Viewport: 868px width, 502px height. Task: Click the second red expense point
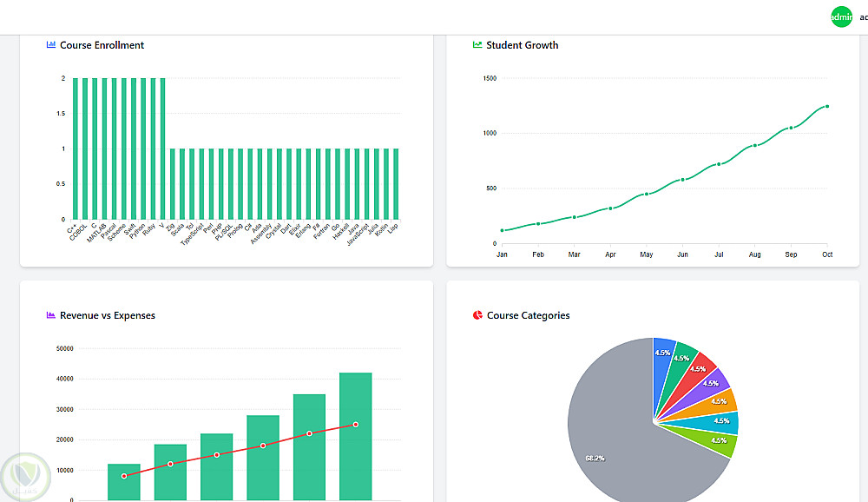click(x=170, y=464)
